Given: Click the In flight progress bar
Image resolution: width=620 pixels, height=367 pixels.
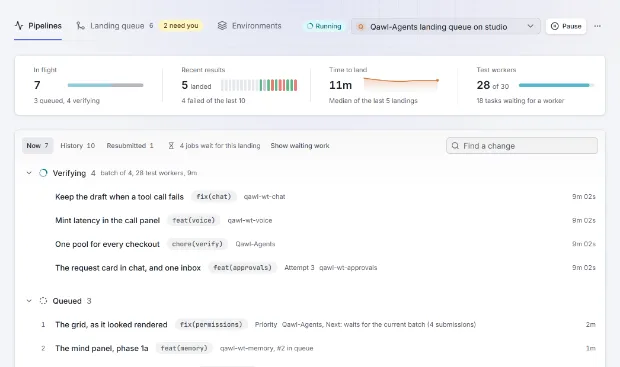Looking at the screenshot, I should click(106, 85).
